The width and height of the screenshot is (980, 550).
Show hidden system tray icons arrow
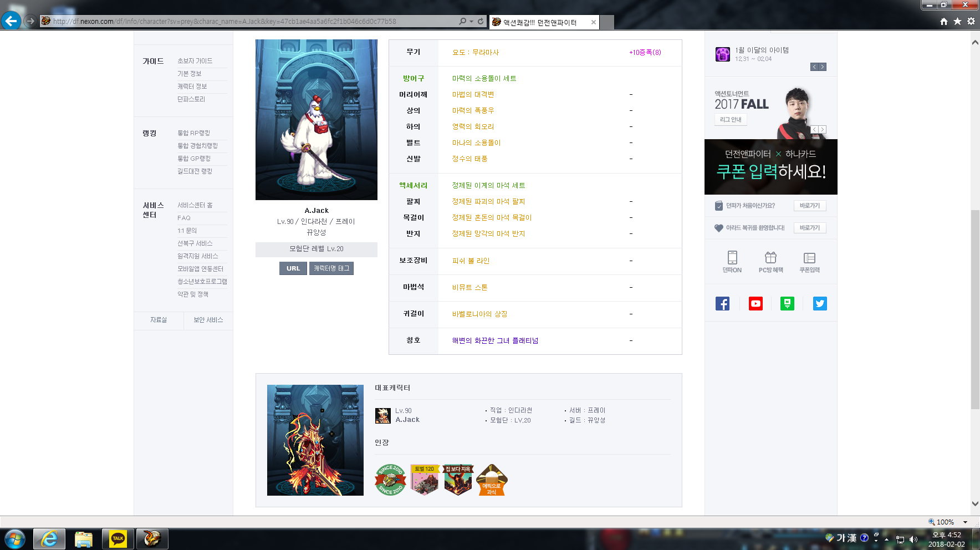click(x=886, y=539)
